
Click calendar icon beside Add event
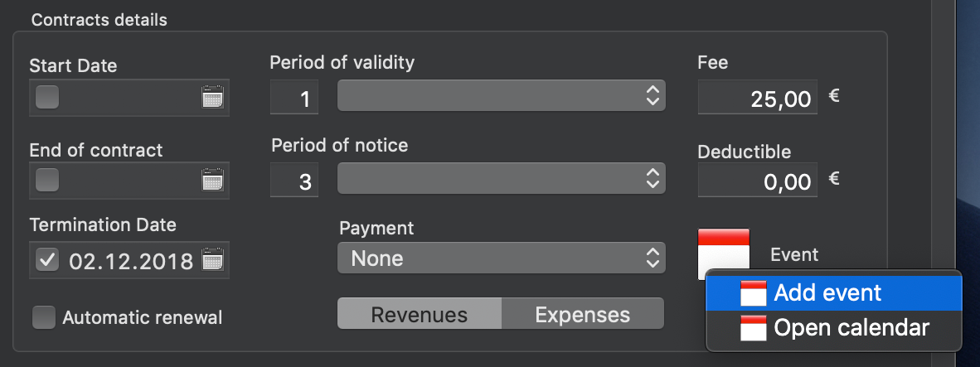[x=753, y=292]
